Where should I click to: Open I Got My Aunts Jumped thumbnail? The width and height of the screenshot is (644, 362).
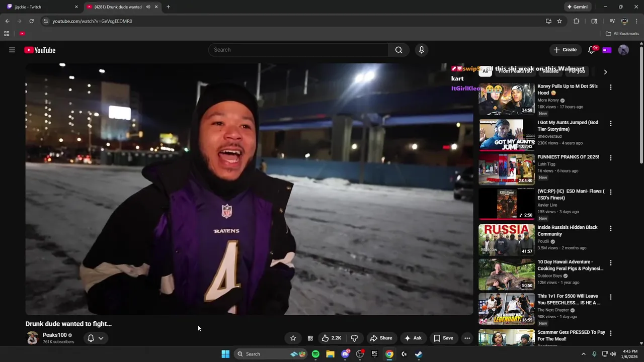coord(507,135)
